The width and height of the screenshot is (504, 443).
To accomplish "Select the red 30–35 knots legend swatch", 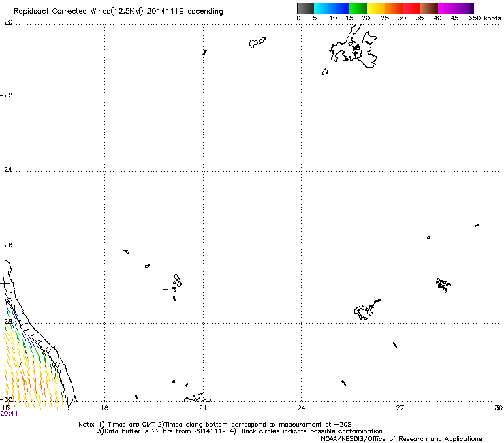I will pos(411,8).
